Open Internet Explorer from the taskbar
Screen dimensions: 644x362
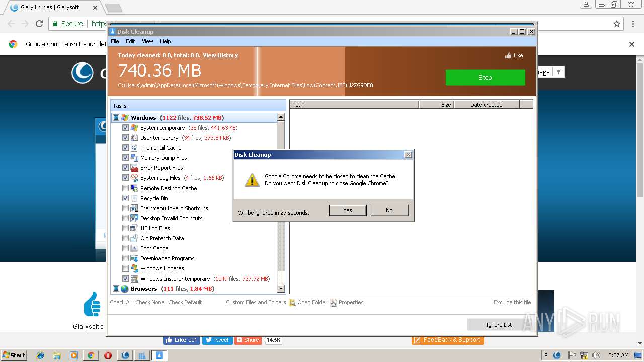[x=40, y=355]
